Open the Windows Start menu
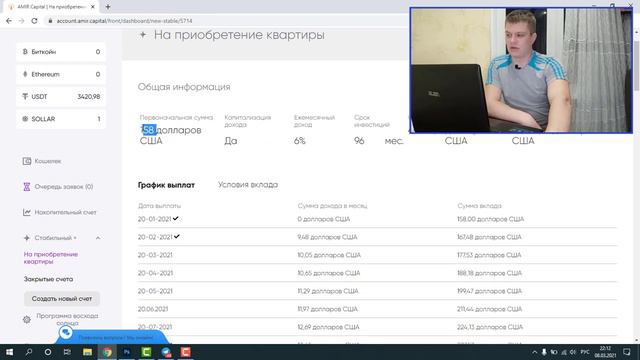 point(9,352)
